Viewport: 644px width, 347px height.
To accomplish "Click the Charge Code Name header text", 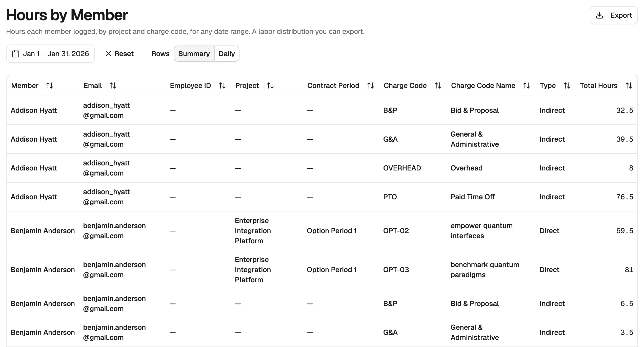I will [x=483, y=85].
